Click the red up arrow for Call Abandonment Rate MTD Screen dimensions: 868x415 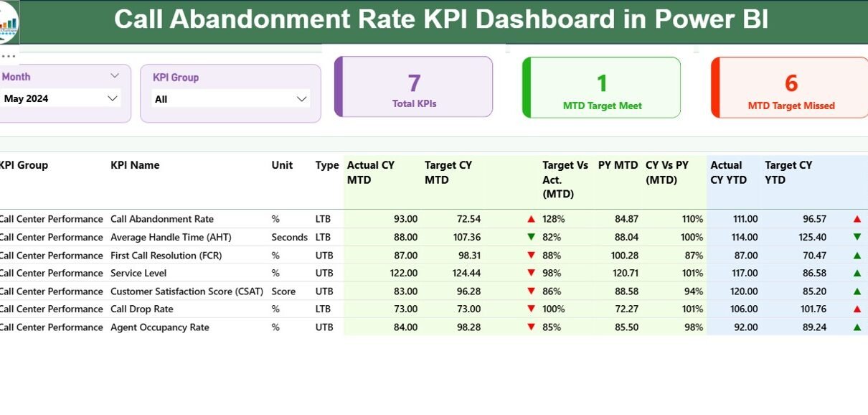[531, 219]
